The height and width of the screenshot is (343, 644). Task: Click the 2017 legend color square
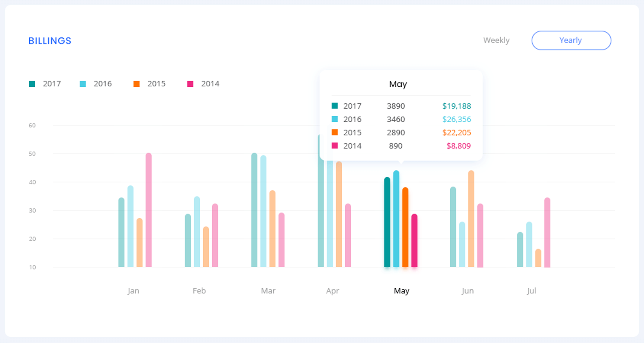pyautogui.click(x=31, y=84)
